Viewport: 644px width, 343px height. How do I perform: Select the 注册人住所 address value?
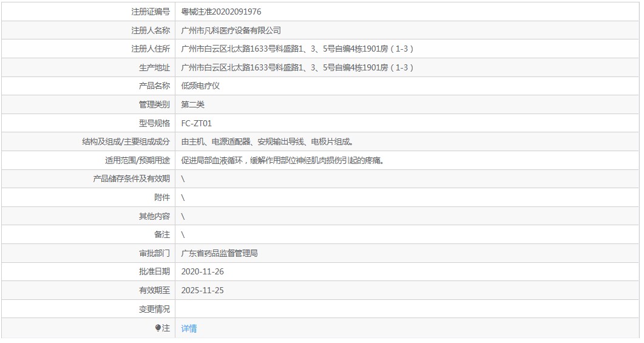297,49
